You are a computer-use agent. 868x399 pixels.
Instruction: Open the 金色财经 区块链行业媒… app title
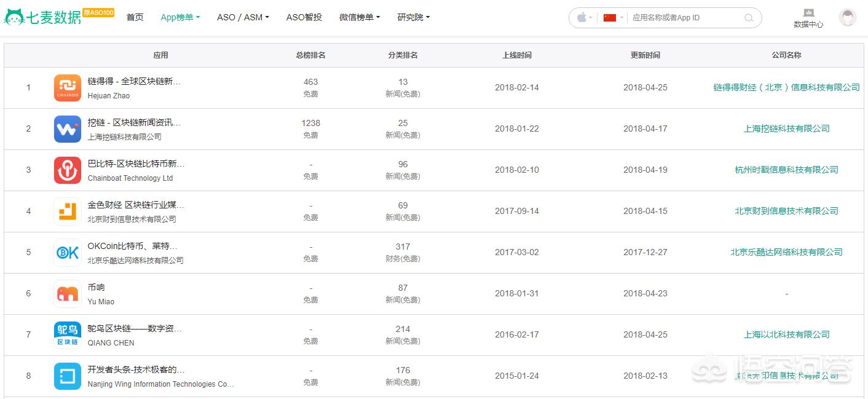pyautogui.click(x=135, y=205)
